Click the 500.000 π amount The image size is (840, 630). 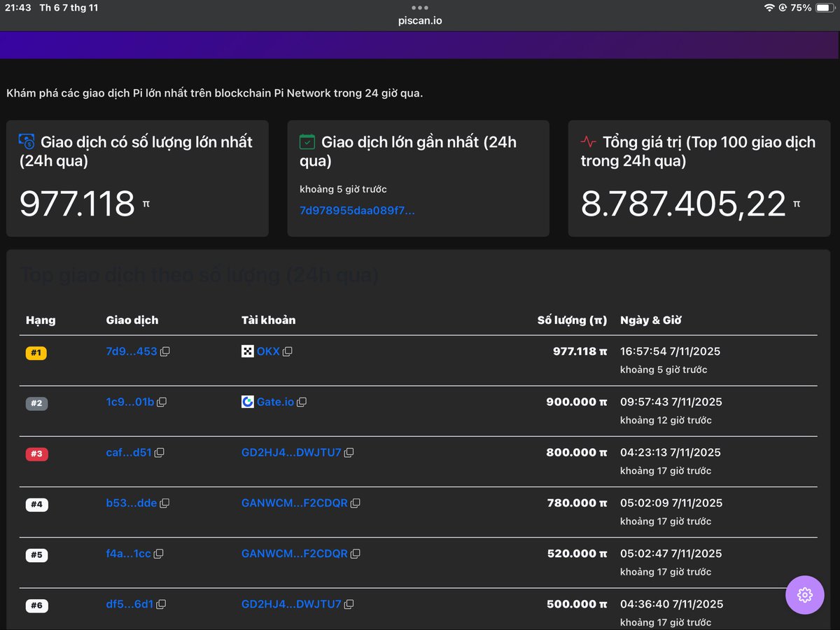point(577,603)
